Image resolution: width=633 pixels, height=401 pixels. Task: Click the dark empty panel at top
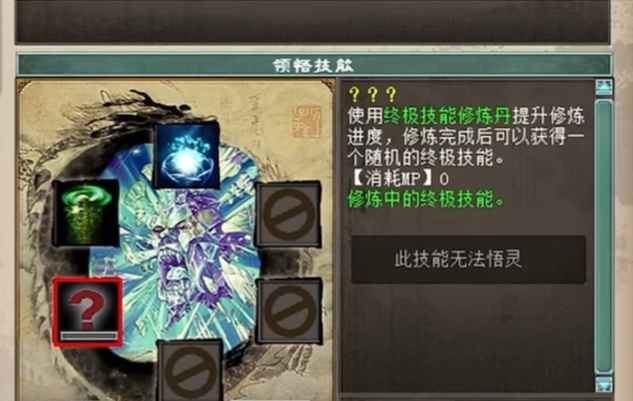click(312, 21)
